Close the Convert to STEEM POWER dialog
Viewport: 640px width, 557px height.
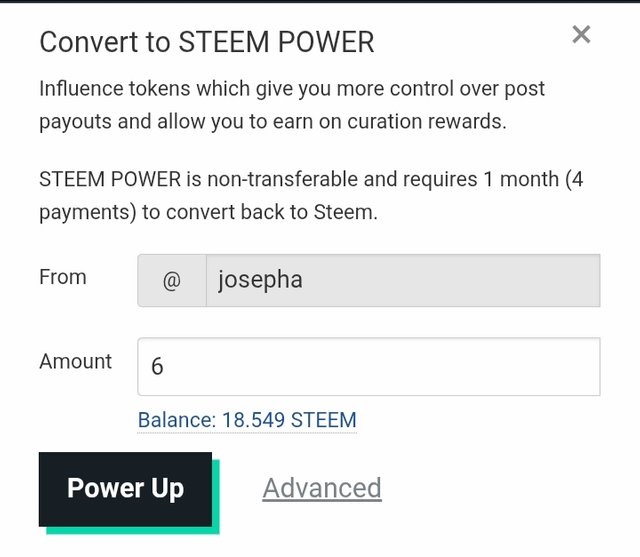(581, 34)
